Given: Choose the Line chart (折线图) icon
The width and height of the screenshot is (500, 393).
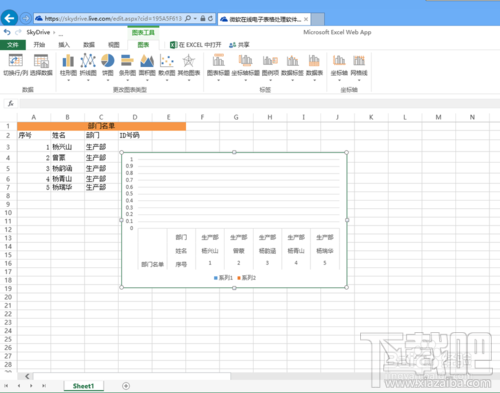Looking at the screenshot, I should [x=88, y=61].
